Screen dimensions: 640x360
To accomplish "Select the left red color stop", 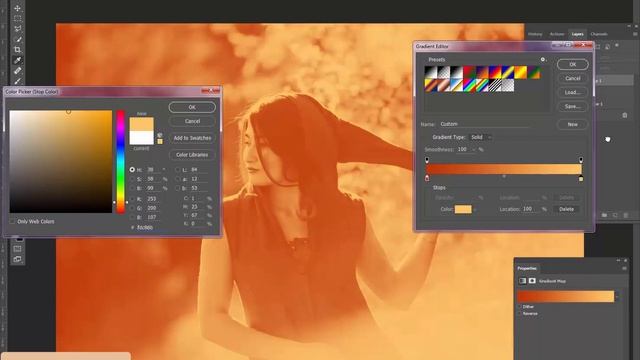I will pyautogui.click(x=427, y=178).
